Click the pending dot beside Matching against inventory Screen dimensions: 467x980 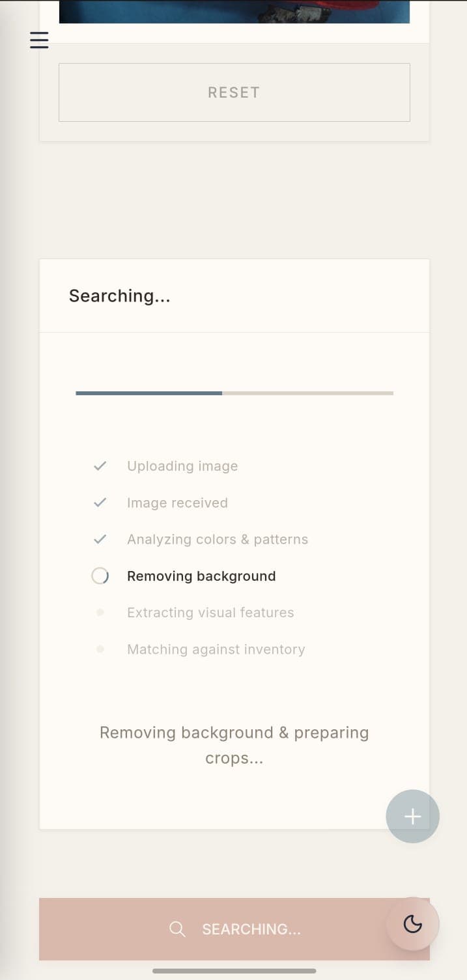click(100, 649)
